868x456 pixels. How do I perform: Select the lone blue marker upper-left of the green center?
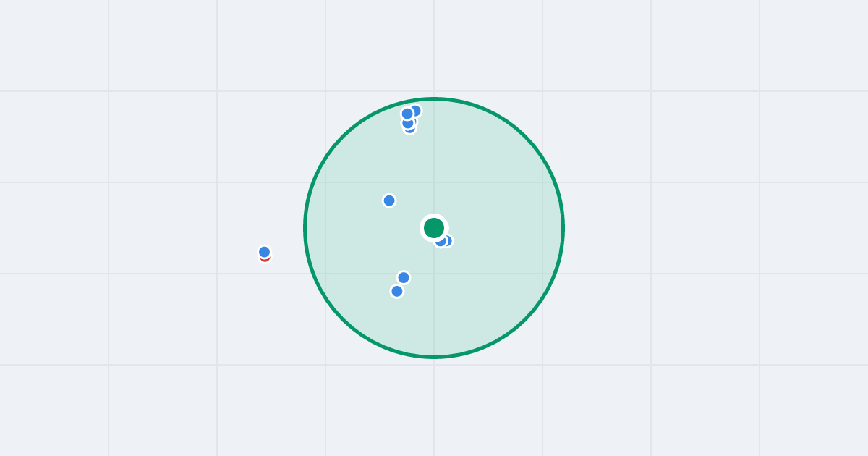point(389,200)
